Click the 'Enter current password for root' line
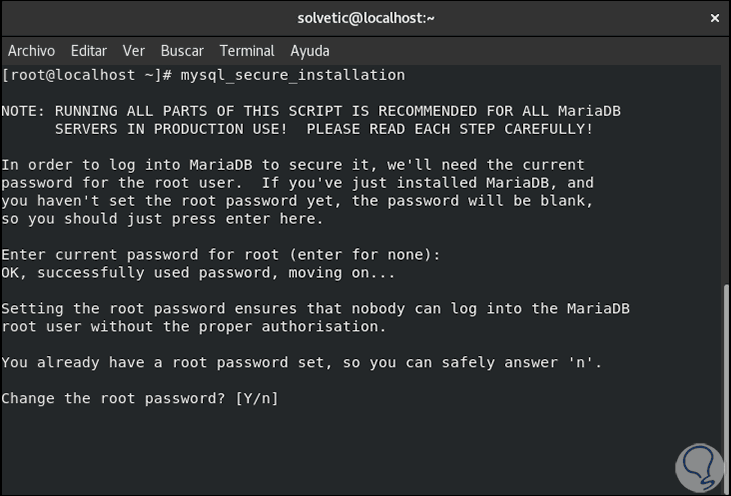This screenshot has height=496, width=731. [x=221, y=255]
